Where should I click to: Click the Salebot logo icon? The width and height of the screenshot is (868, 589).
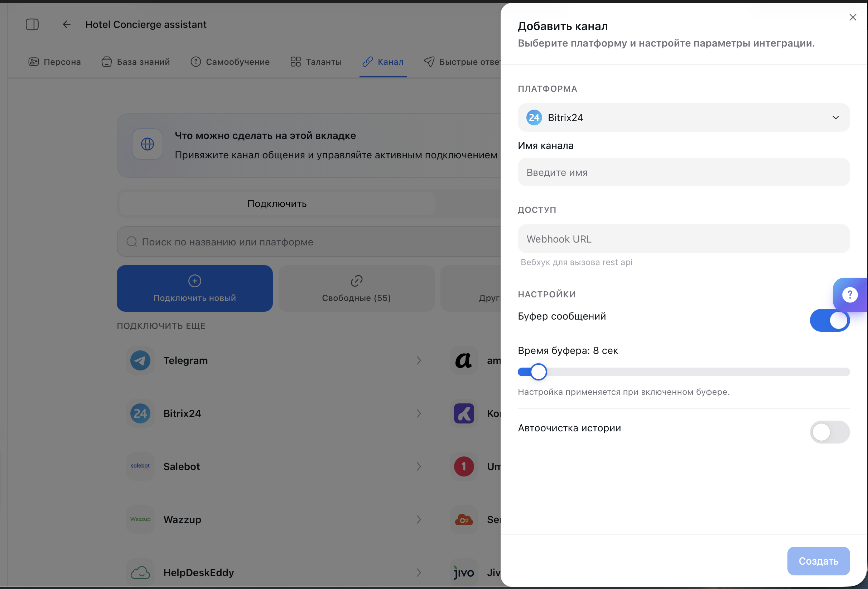click(140, 466)
